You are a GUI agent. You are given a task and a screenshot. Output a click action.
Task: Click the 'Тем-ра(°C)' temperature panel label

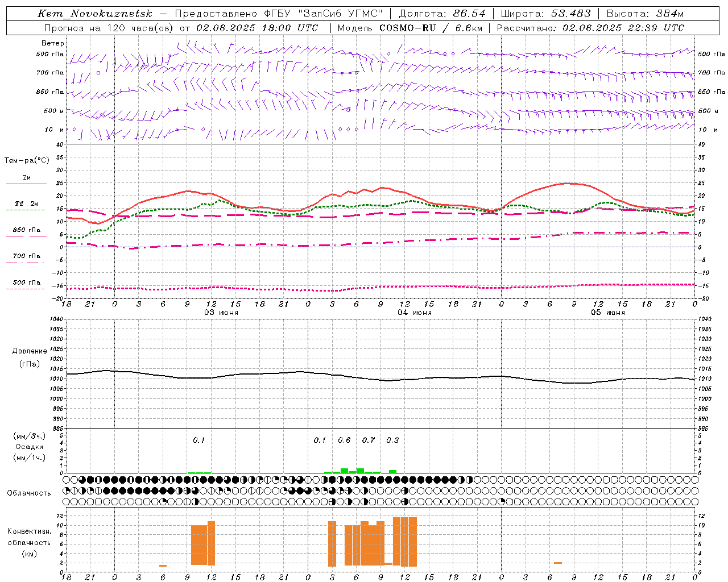27,161
